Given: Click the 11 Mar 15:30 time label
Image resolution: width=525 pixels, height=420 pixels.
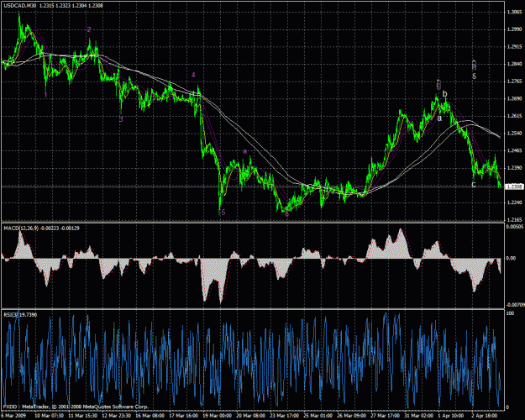Looking at the screenshot, I should (x=81, y=415).
